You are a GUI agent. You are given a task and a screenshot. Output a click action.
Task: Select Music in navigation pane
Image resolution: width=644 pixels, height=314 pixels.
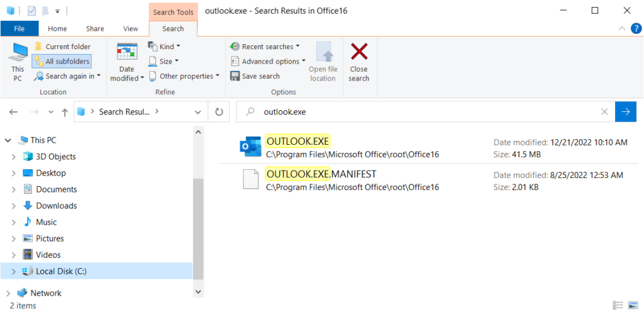point(47,222)
